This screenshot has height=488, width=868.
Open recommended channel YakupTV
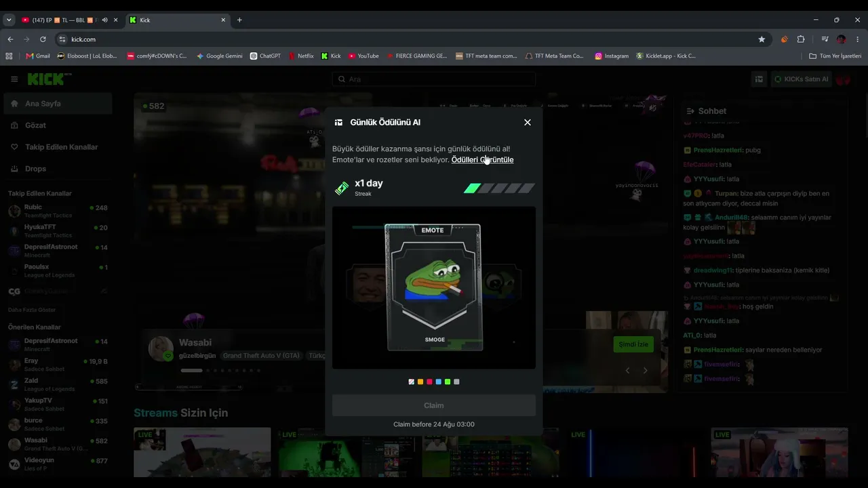point(58,404)
